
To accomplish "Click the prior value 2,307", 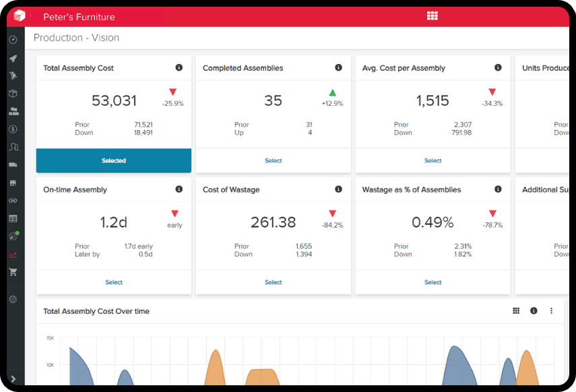I will [x=463, y=125].
